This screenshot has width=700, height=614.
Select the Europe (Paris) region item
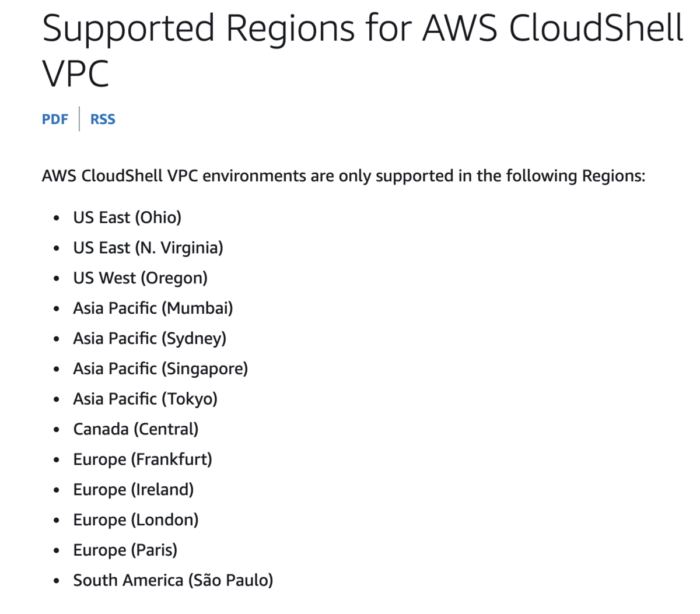click(125, 550)
